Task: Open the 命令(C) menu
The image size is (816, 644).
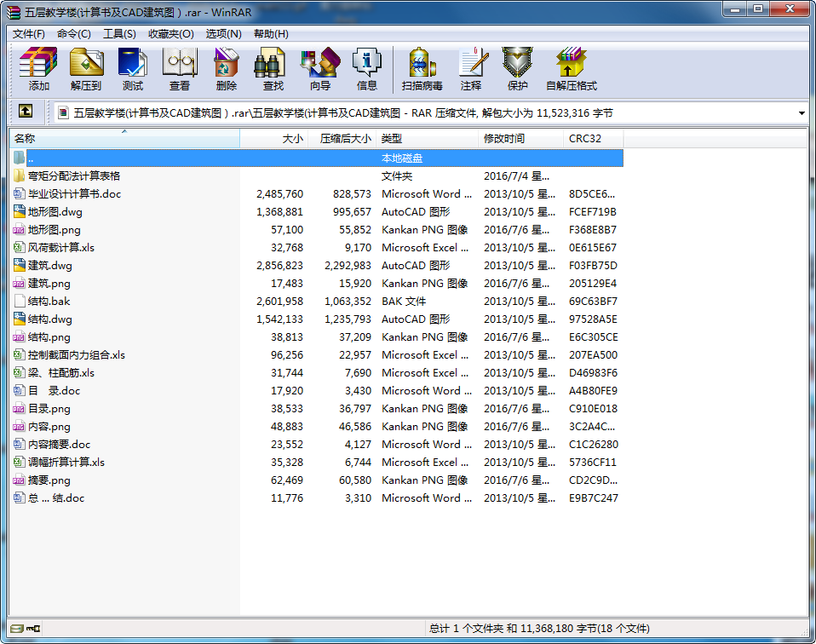Action: tap(74, 34)
